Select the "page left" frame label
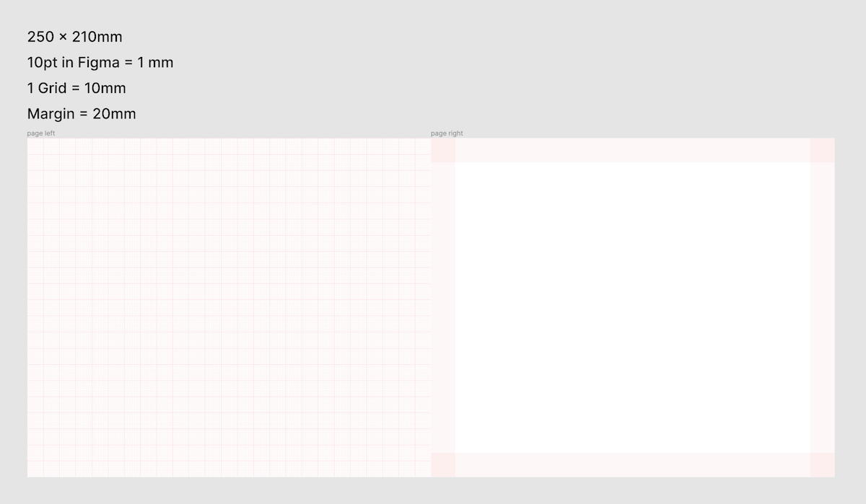 [x=41, y=133]
